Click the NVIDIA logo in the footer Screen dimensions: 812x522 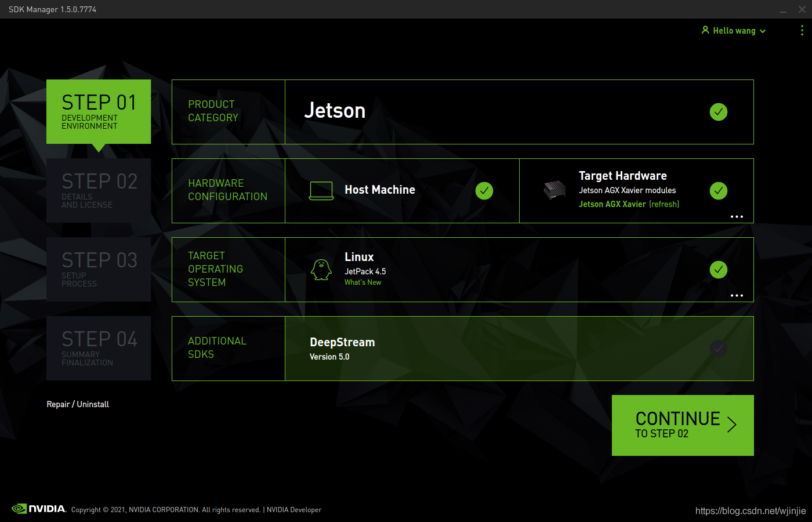click(39, 509)
